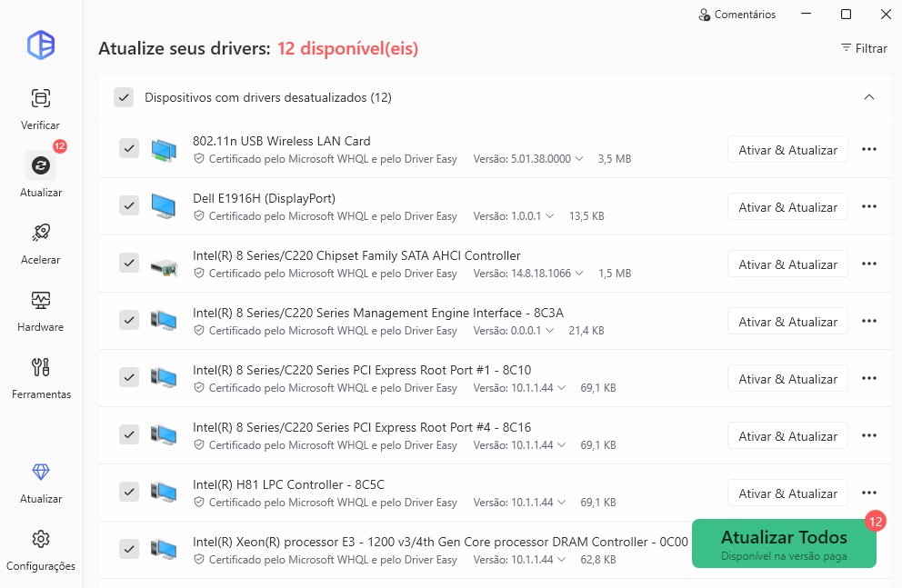Collapse the outdated drivers device list
The image size is (902, 588).
click(x=868, y=97)
